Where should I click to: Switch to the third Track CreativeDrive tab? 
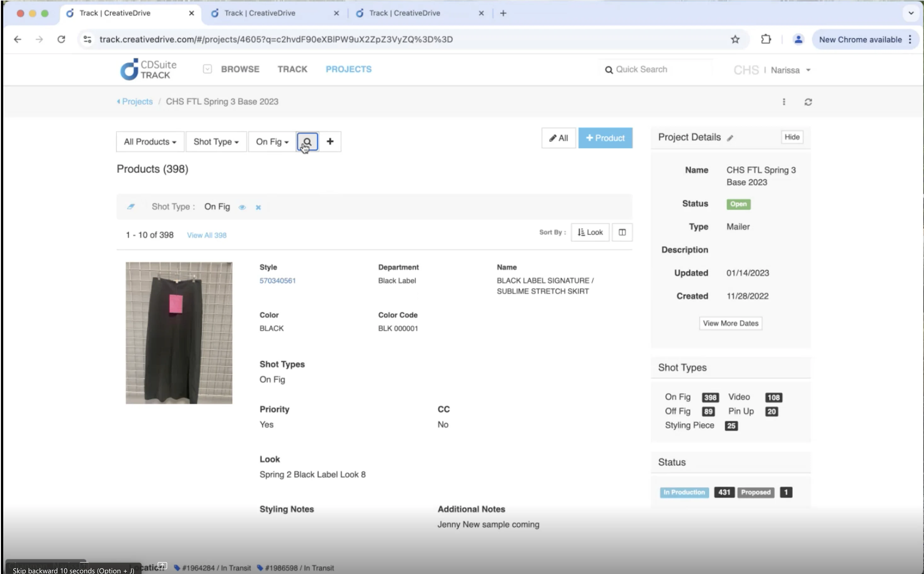(420, 13)
